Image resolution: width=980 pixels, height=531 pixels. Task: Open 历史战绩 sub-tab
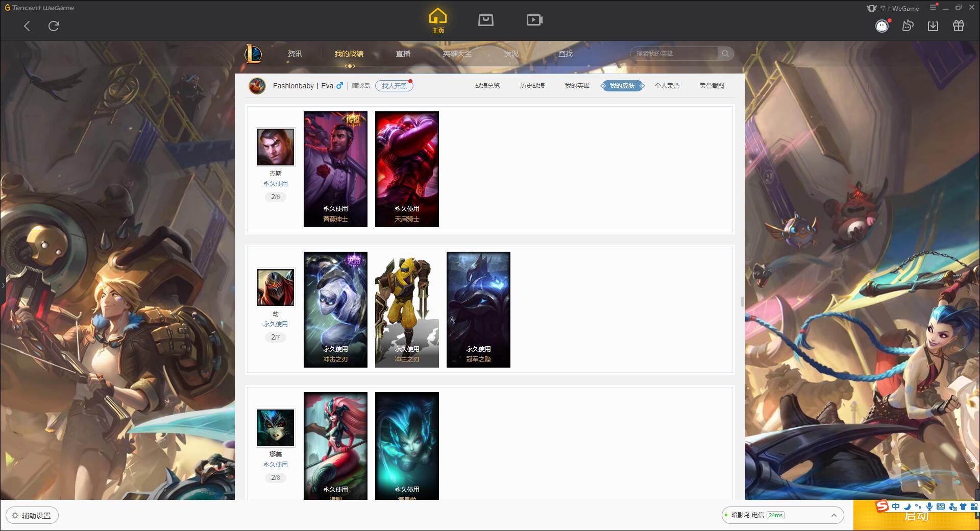point(532,86)
